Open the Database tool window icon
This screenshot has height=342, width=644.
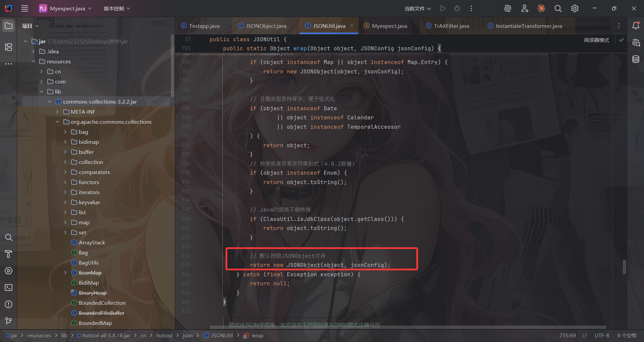point(636,59)
